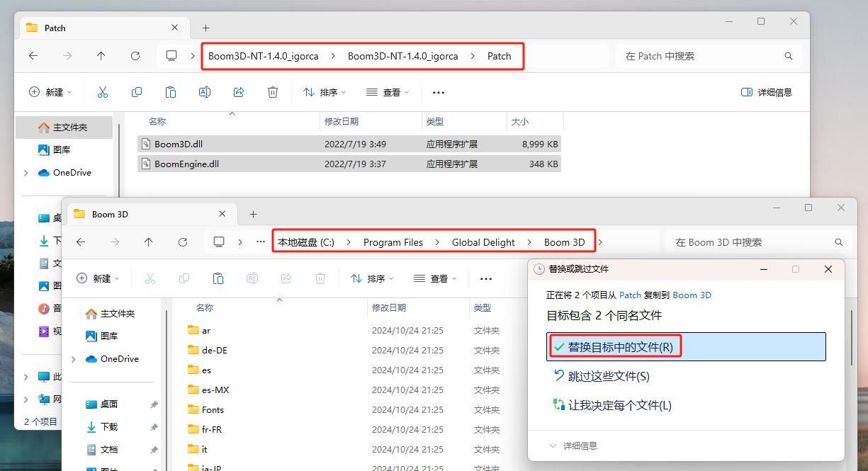
Task: Open the 查看 view dropdown in Patch window
Action: point(387,92)
